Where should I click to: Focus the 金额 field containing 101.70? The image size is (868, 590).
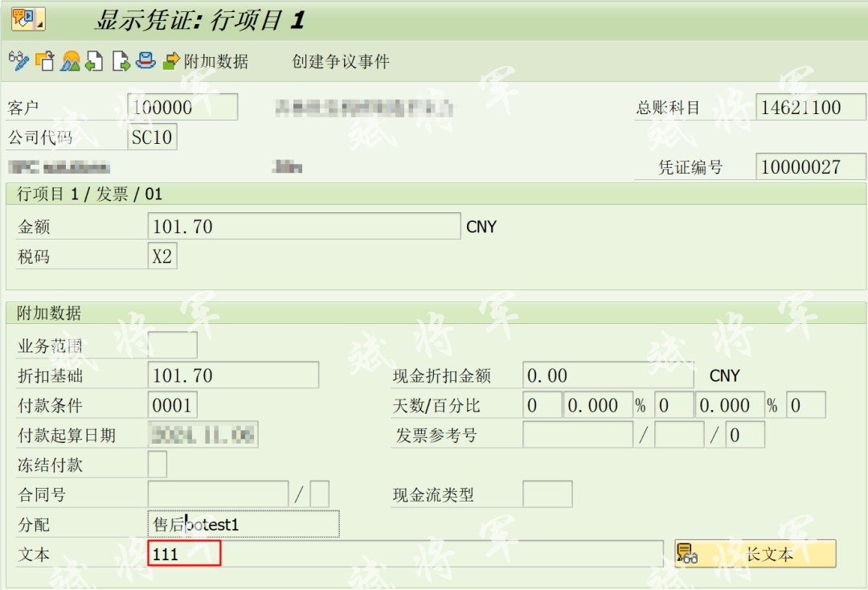tap(304, 226)
